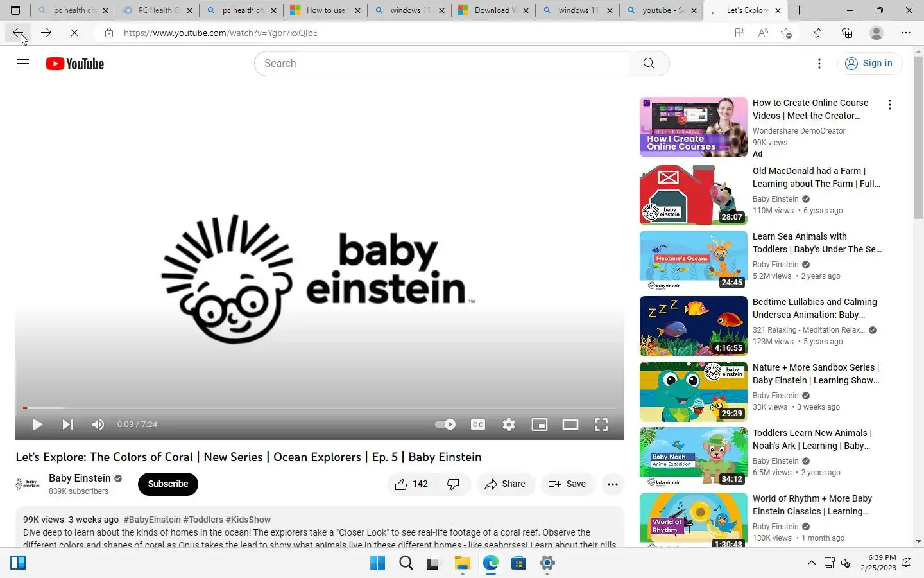This screenshot has width=924, height=578.
Task: Play the Baby Einstein video
Action: point(37,425)
